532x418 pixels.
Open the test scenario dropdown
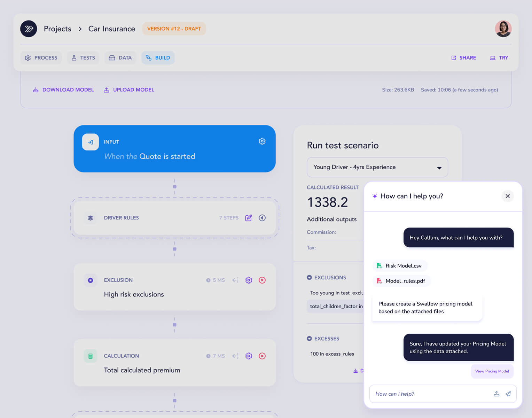[x=377, y=167]
